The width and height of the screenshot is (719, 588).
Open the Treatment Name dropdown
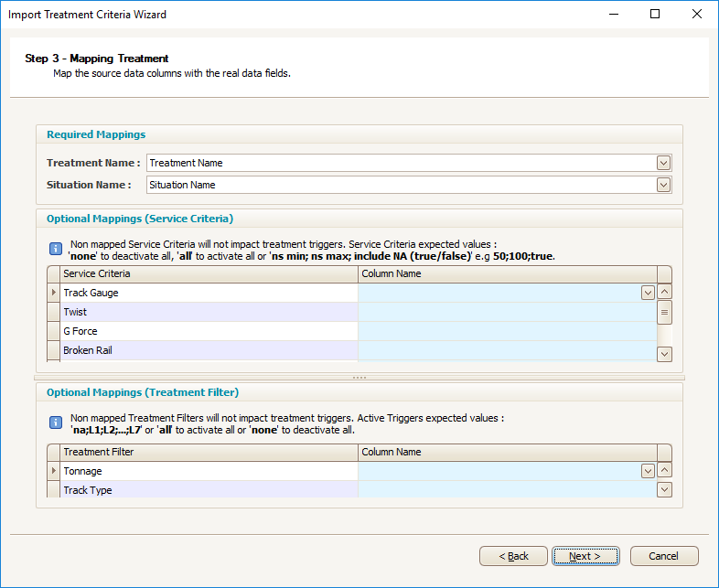pyautogui.click(x=663, y=163)
